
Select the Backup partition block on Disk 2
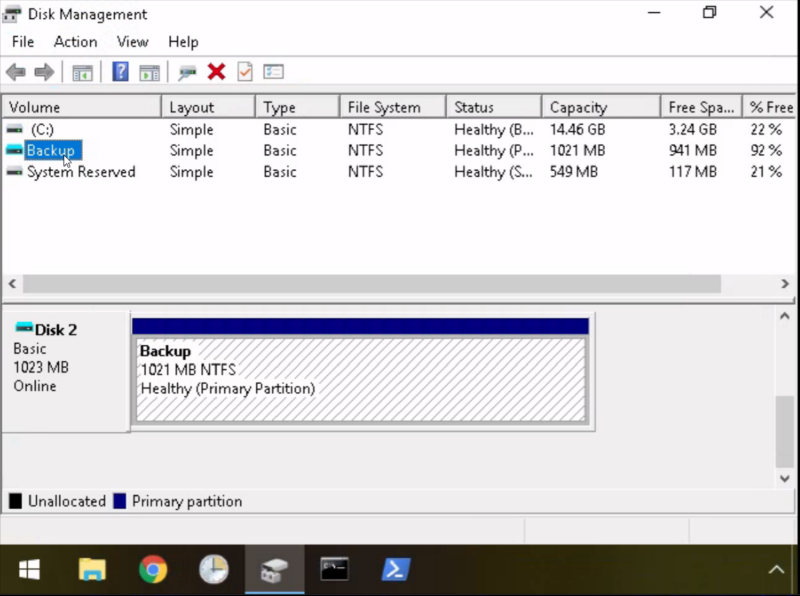(x=360, y=379)
